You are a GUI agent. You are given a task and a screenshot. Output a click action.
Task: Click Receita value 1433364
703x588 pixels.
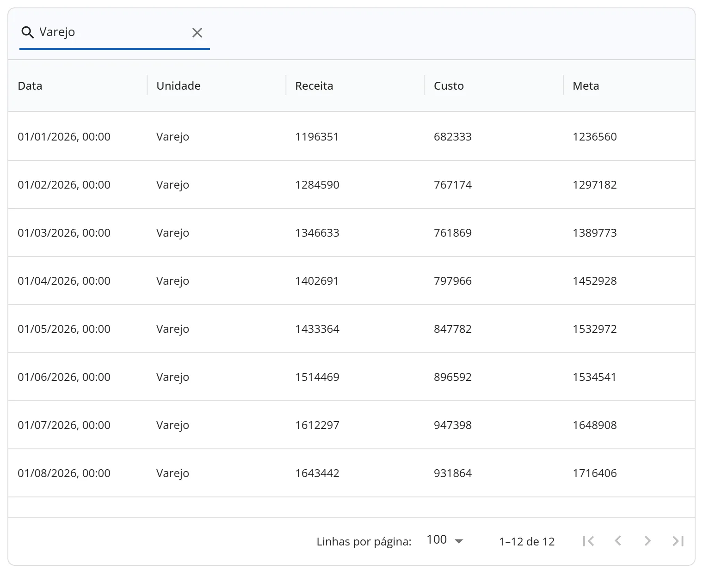point(317,329)
